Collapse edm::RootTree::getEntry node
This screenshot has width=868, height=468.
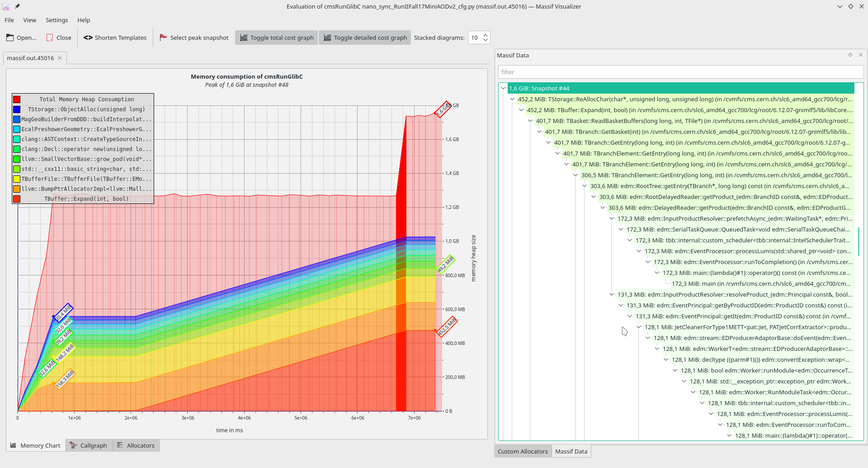click(x=585, y=186)
